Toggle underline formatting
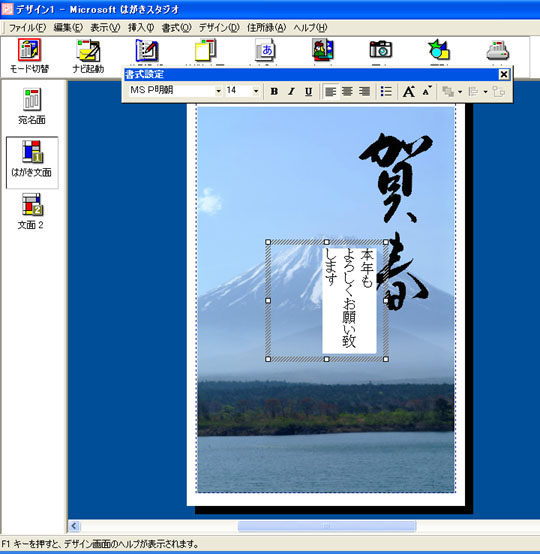Viewport: 540px width, 554px height. [309, 92]
